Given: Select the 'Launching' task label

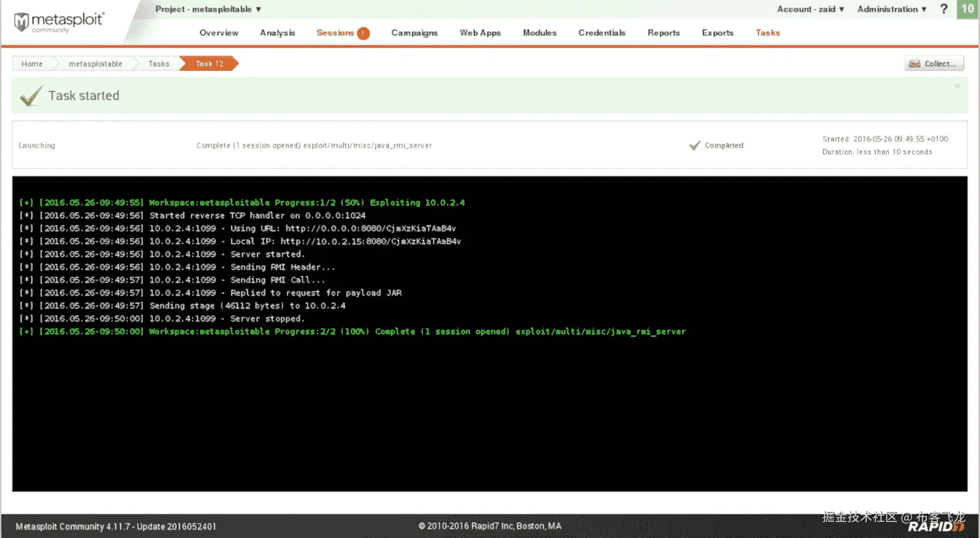Looking at the screenshot, I should (x=37, y=145).
